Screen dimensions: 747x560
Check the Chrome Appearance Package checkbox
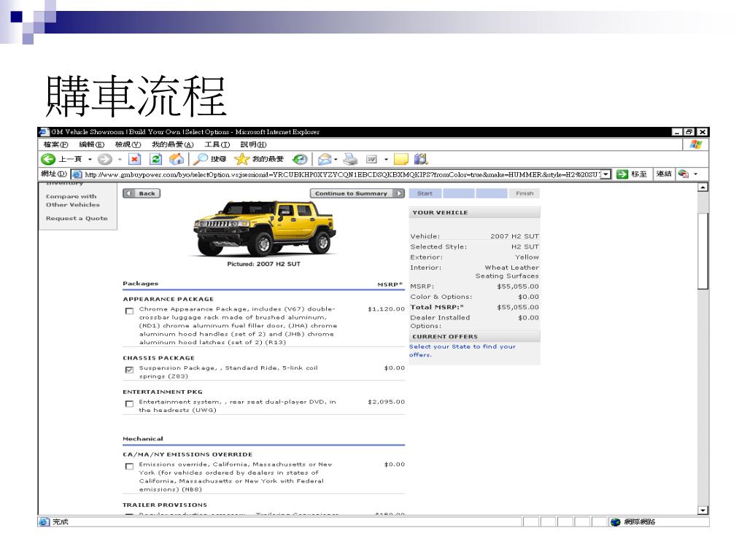[x=129, y=311]
